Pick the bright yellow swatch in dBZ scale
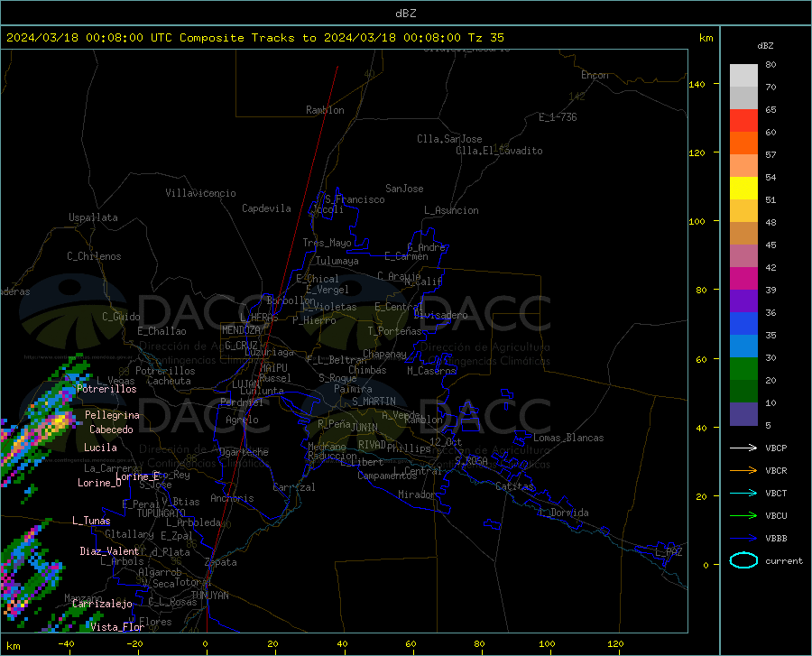This screenshot has width=812, height=656. [743, 189]
